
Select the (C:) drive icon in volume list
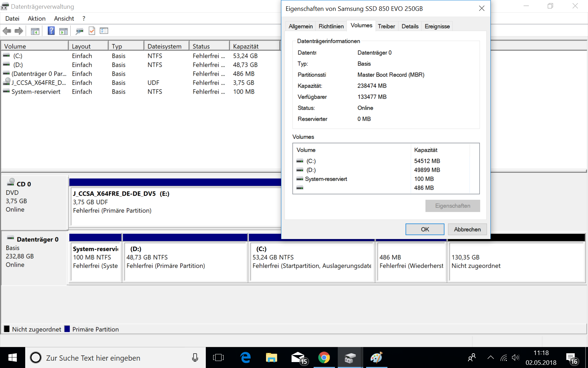click(x=6, y=55)
